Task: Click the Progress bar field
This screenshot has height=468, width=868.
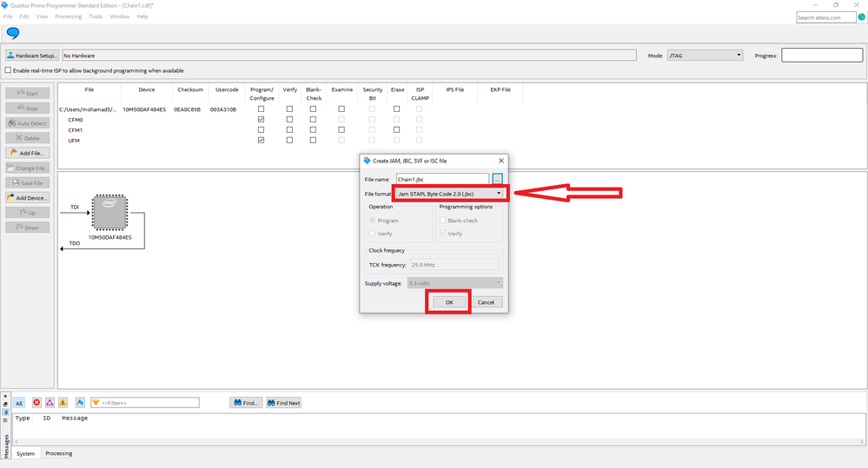Action: (x=822, y=56)
